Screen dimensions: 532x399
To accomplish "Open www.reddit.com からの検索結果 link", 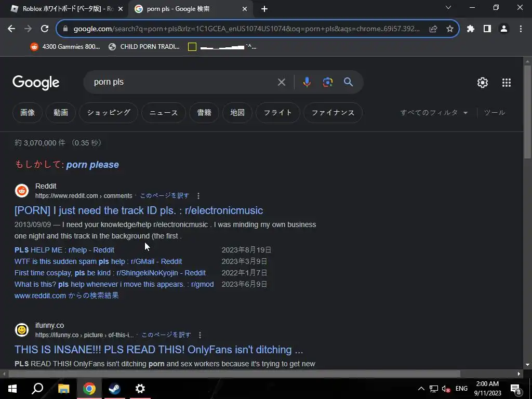I will click(66, 296).
